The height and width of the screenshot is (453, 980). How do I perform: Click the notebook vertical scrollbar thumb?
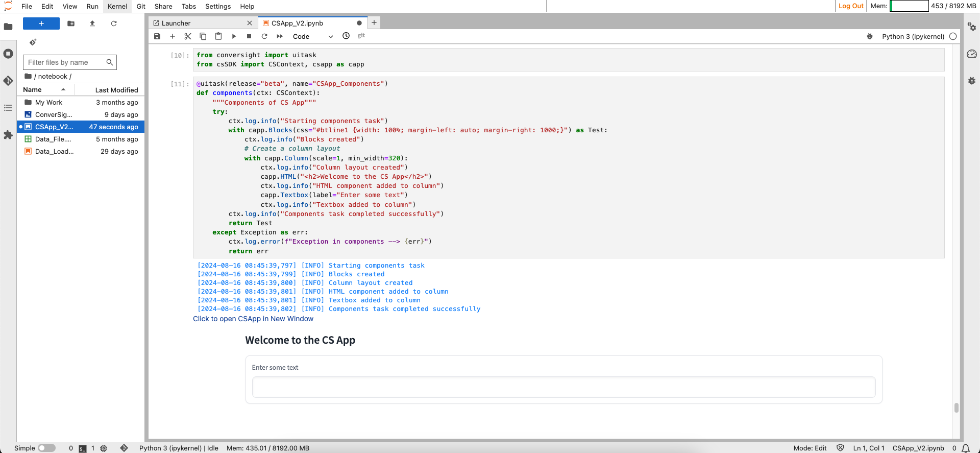(x=956, y=408)
